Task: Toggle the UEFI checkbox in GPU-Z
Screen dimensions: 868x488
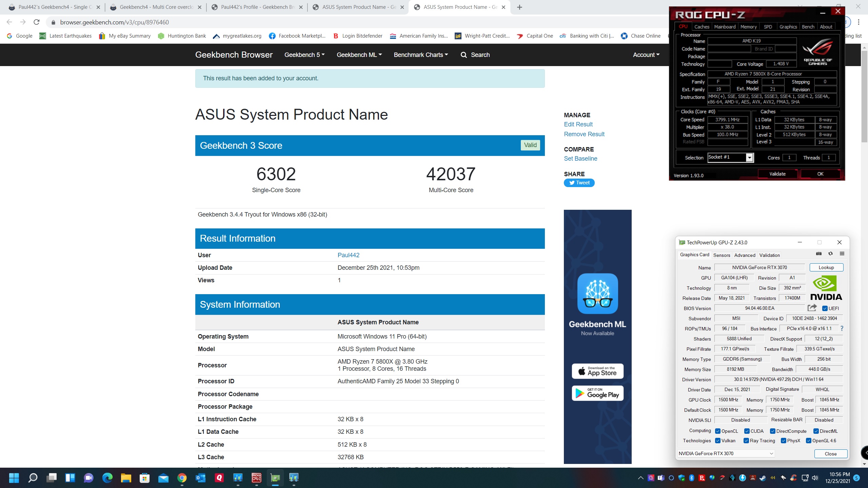Action: tap(825, 308)
